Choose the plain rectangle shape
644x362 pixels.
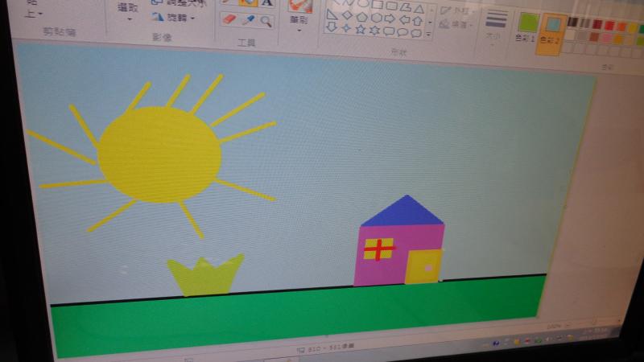pyautogui.click(x=377, y=5)
